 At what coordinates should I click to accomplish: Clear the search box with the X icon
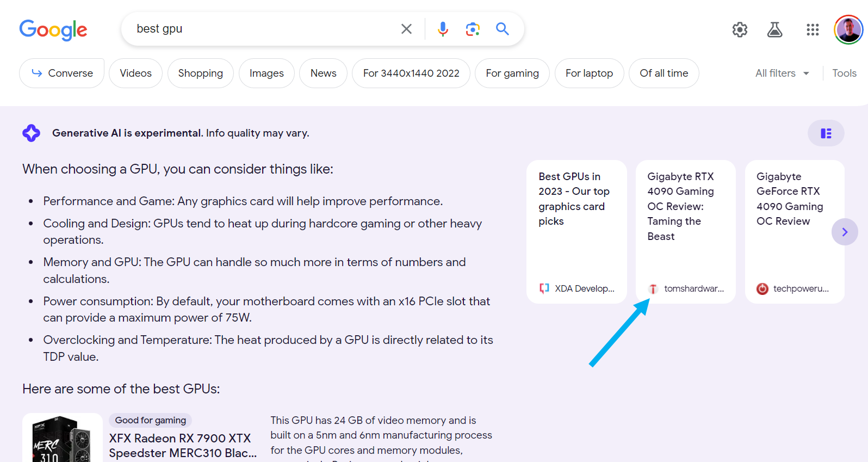click(x=406, y=29)
